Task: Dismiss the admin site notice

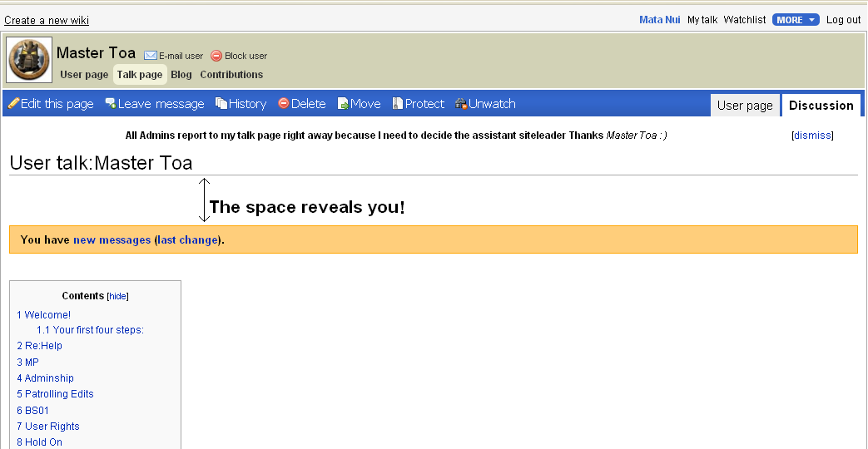Action: [812, 136]
